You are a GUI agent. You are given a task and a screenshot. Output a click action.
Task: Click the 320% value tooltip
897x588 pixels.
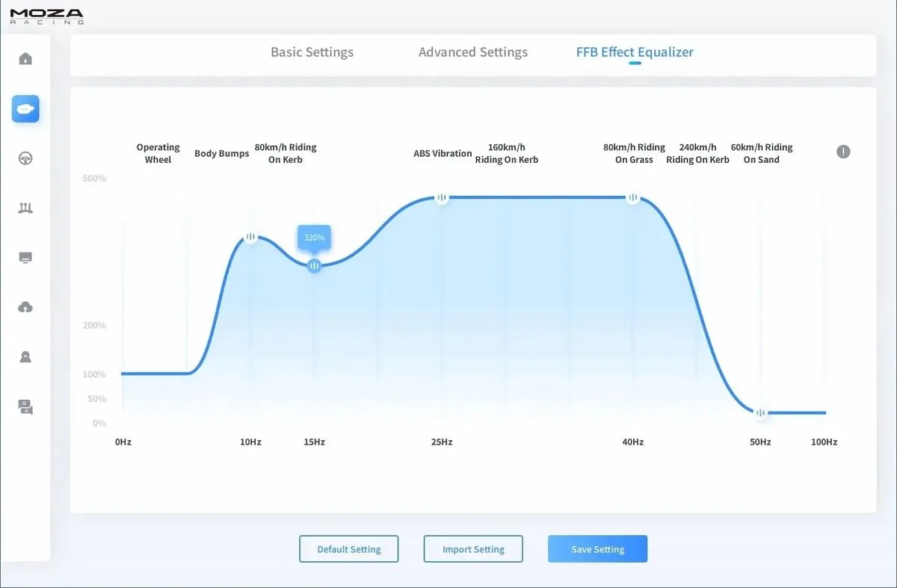tap(314, 238)
